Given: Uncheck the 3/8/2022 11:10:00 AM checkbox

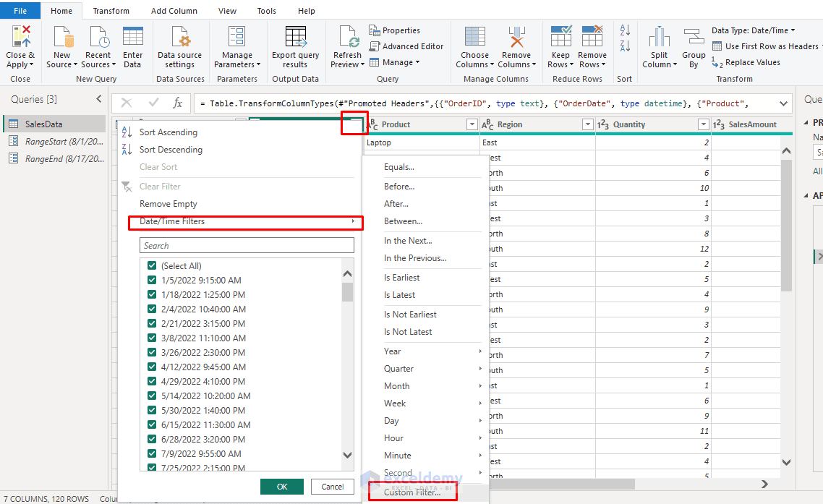Looking at the screenshot, I should (x=152, y=338).
